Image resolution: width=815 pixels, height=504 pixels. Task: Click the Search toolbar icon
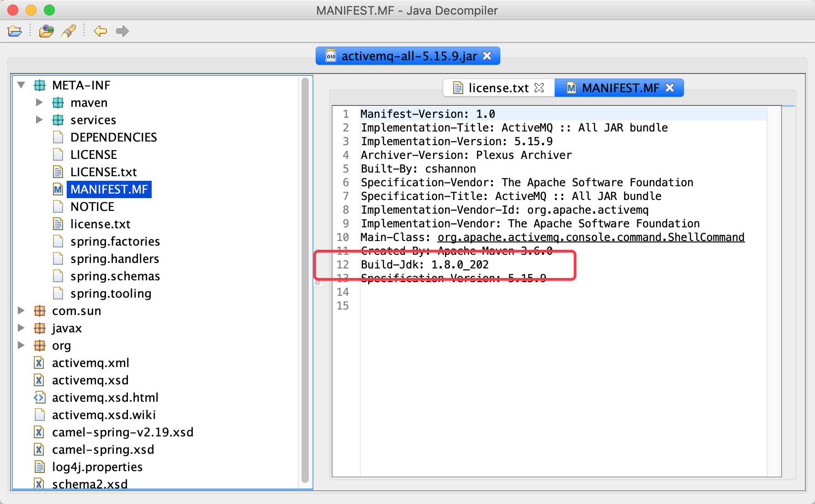pyautogui.click(x=69, y=31)
